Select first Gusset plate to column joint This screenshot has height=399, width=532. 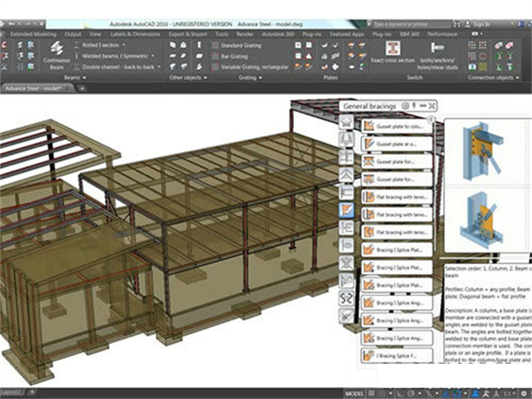[396, 125]
